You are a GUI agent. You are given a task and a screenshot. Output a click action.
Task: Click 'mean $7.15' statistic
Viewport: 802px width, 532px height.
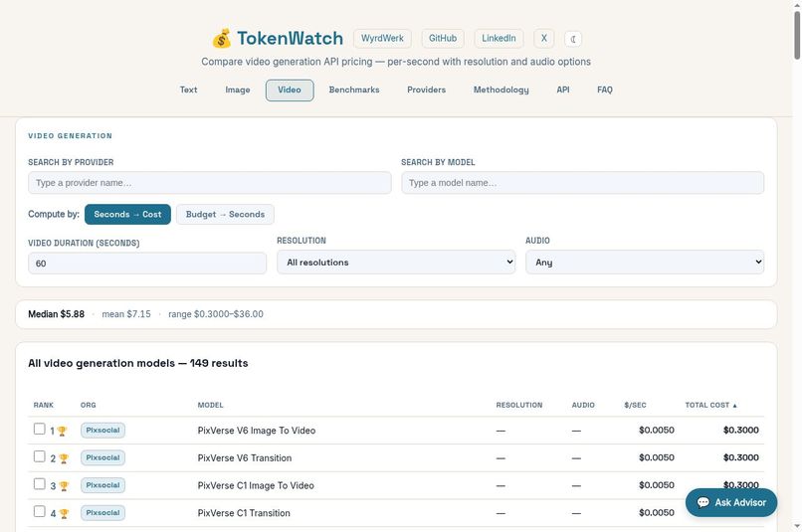(x=126, y=314)
